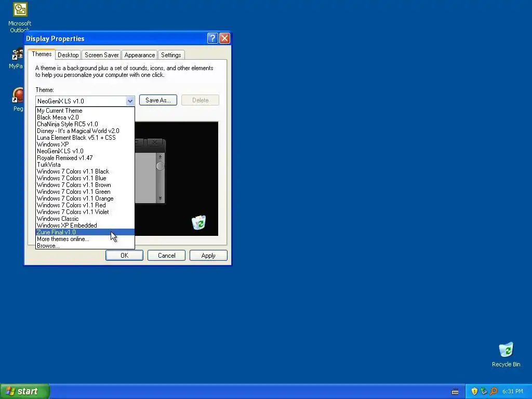Click the Recycle Bin in theme preview
The image size is (532, 399).
[x=199, y=222]
